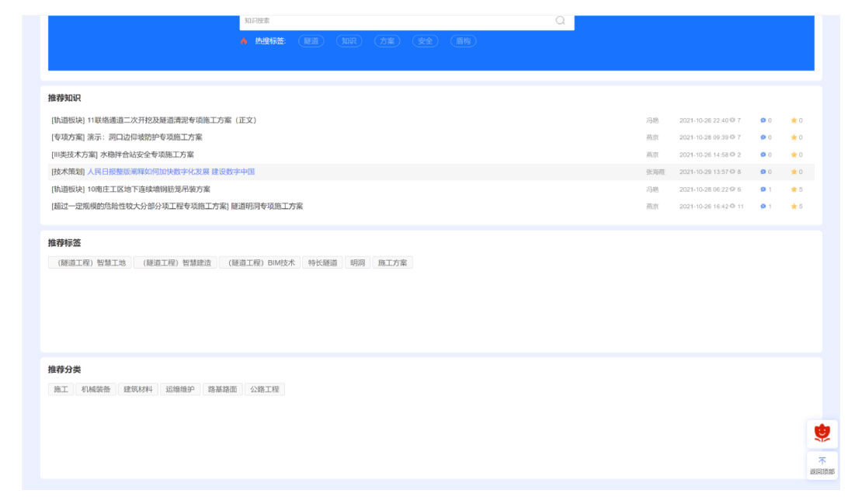
Task: Click the 返回顶部 back-to-top button
Action: tap(822, 465)
